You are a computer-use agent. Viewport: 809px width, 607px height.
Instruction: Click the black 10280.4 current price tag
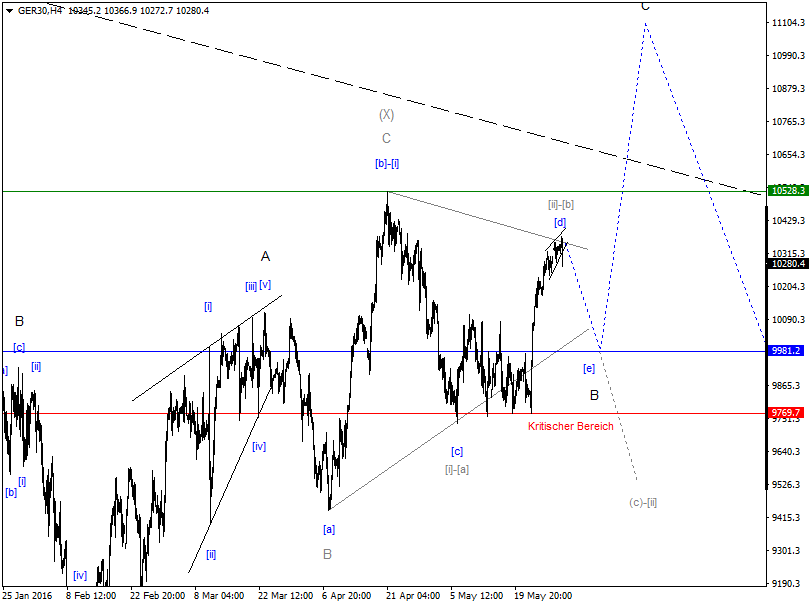pos(786,262)
